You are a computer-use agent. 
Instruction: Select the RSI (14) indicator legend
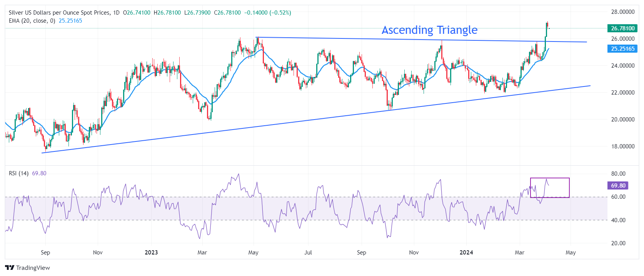(18, 173)
